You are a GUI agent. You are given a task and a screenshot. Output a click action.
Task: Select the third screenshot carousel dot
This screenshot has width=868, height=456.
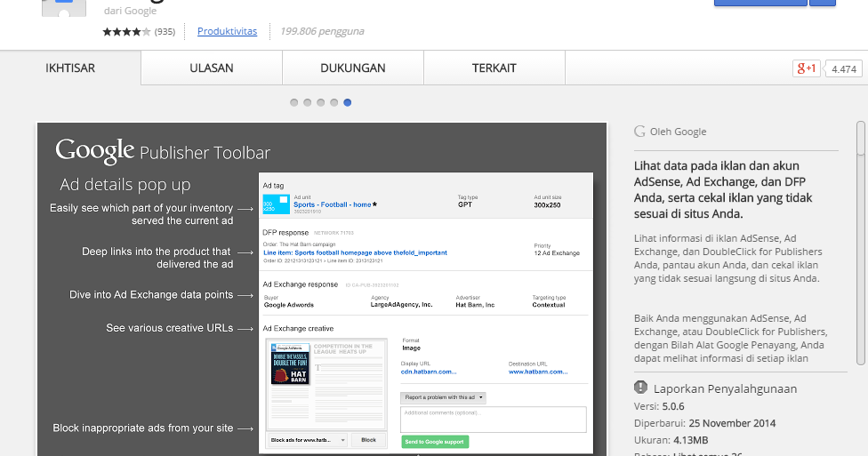click(321, 102)
